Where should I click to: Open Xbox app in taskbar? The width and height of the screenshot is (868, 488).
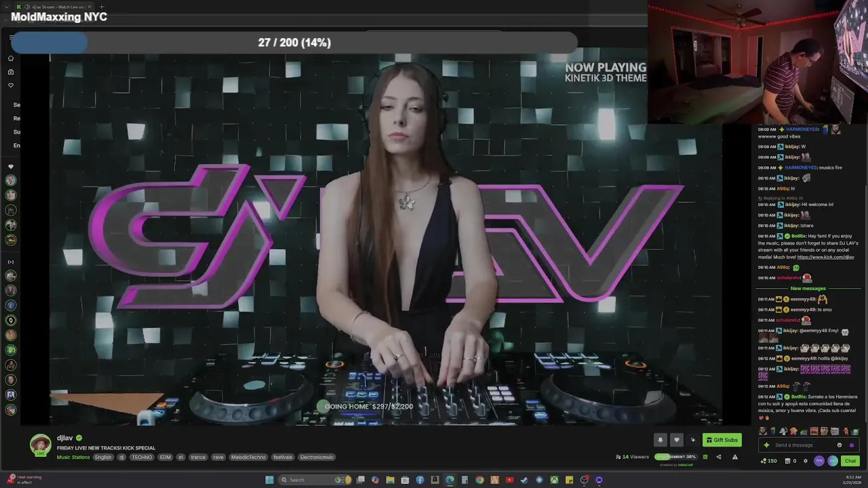pyautogui.click(x=554, y=480)
